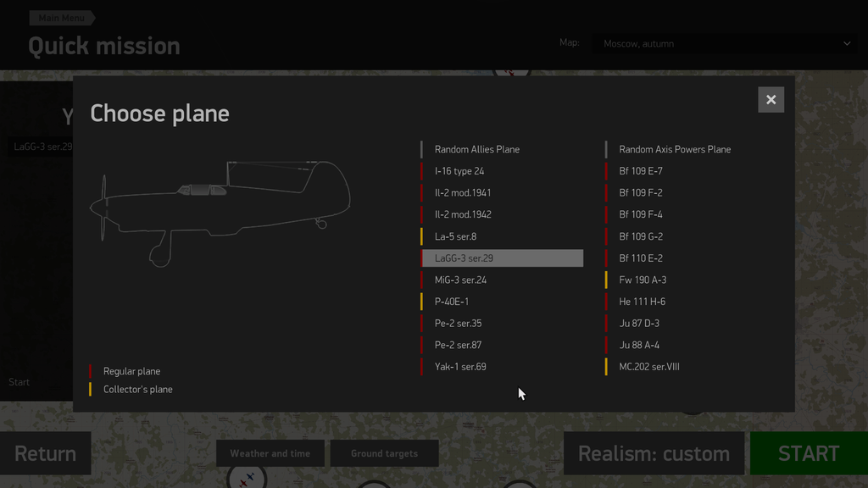
Task: Select Random Allies Plane option
Action: tap(477, 149)
